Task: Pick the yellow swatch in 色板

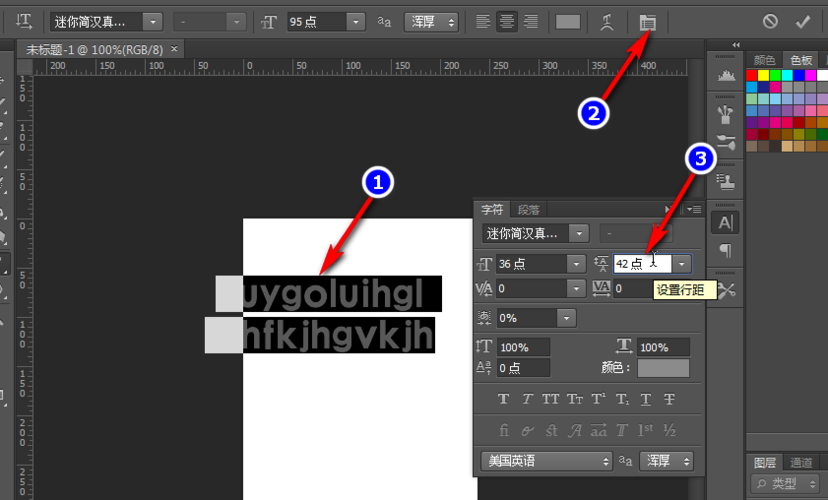Action: click(x=763, y=75)
